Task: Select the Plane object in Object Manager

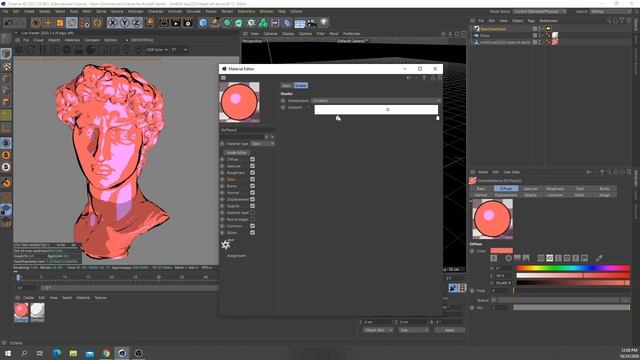Action: (x=484, y=36)
